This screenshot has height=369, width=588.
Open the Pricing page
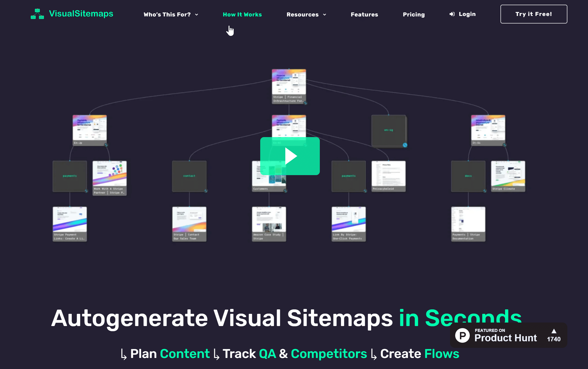[x=414, y=14]
